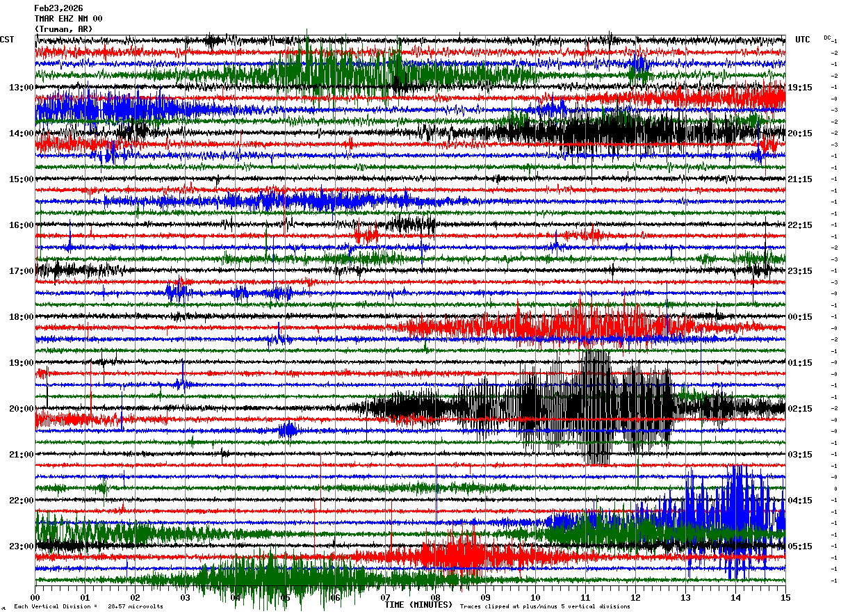Select the station code TMAR EHZ NM 00
This screenshot has width=841, height=616.
click(68, 19)
